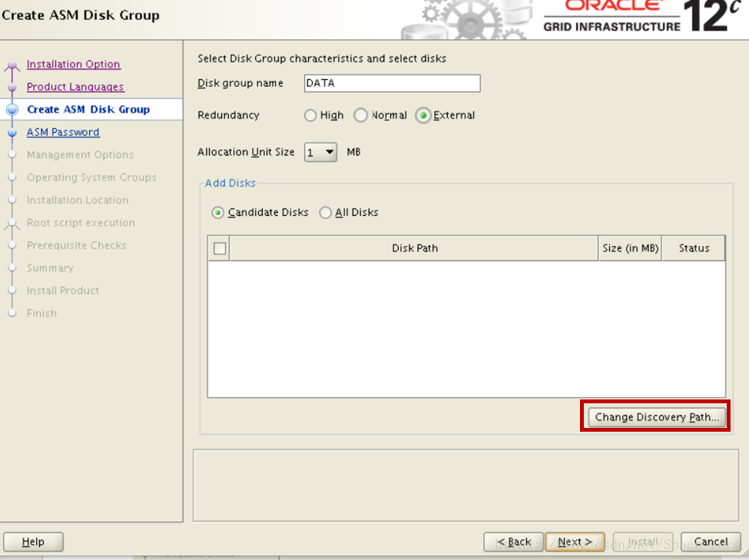
Task: Click the Installation Option step node icon
Action: 12,65
